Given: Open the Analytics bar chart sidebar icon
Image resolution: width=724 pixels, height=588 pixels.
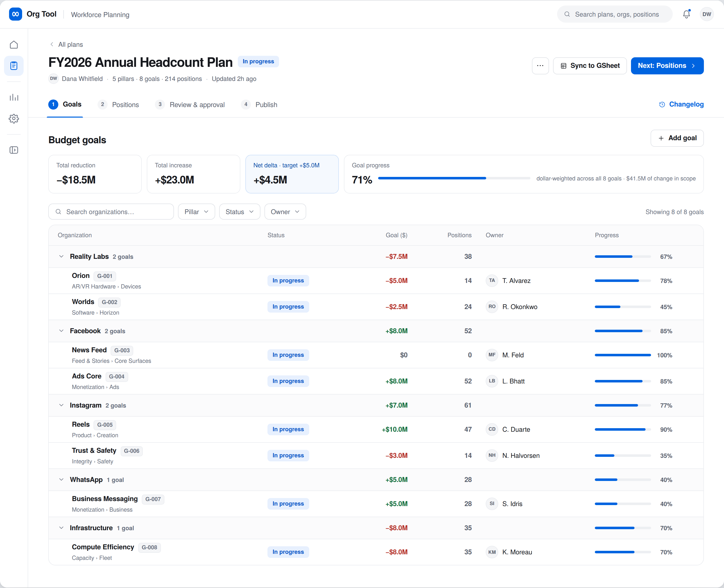Looking at the screenshot, I should click(14, 97).
